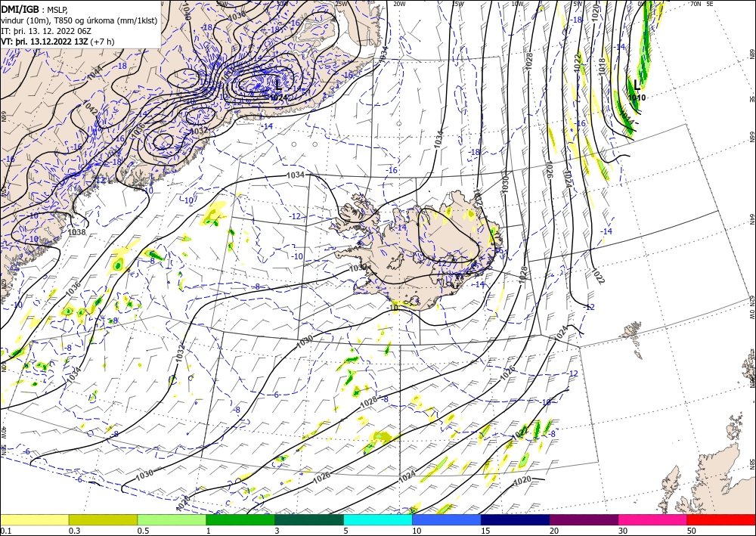Click the '70N' latitude label

[x=696, y=4]
